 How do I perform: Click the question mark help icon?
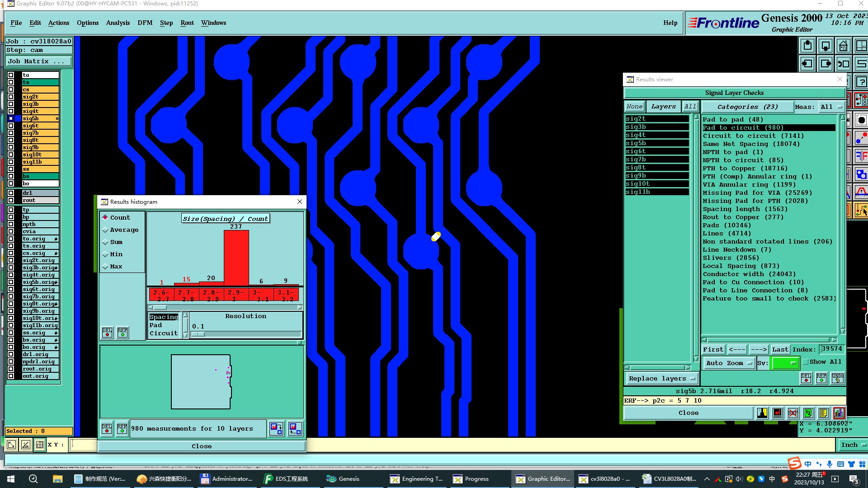[861, 82]
